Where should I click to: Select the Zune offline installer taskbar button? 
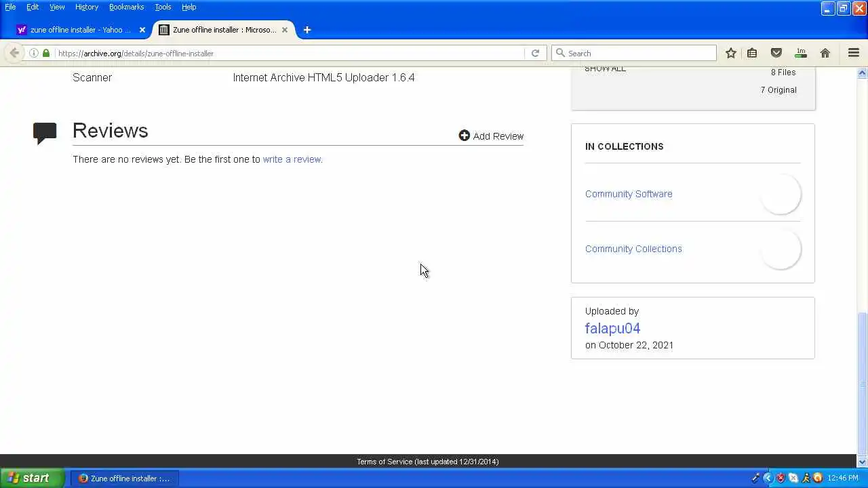pos(124,478)
